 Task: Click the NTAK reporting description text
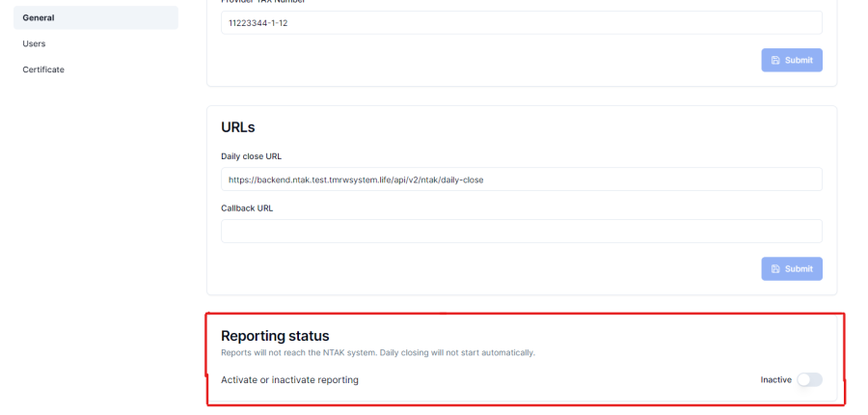(x=377, y=352)
